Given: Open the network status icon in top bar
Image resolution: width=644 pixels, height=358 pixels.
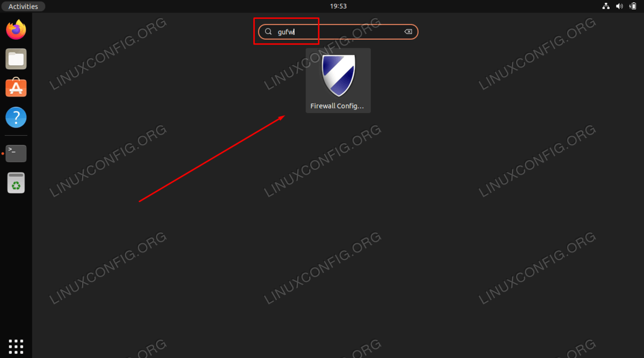Looking at the screenshot, I should click(x=606, y=6).
